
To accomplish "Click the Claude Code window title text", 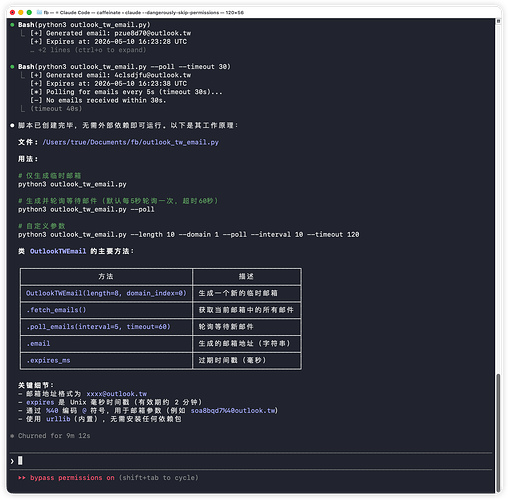I will tap(144, 13).
